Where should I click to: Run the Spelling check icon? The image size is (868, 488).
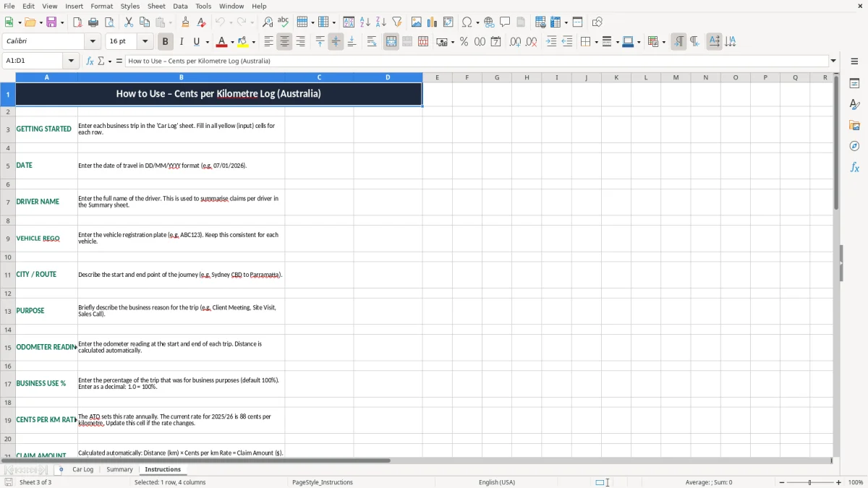pos(283,22)
